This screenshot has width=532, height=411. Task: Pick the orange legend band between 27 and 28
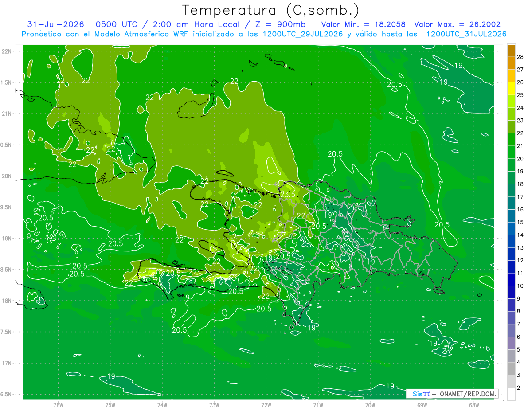coord(511,63)
